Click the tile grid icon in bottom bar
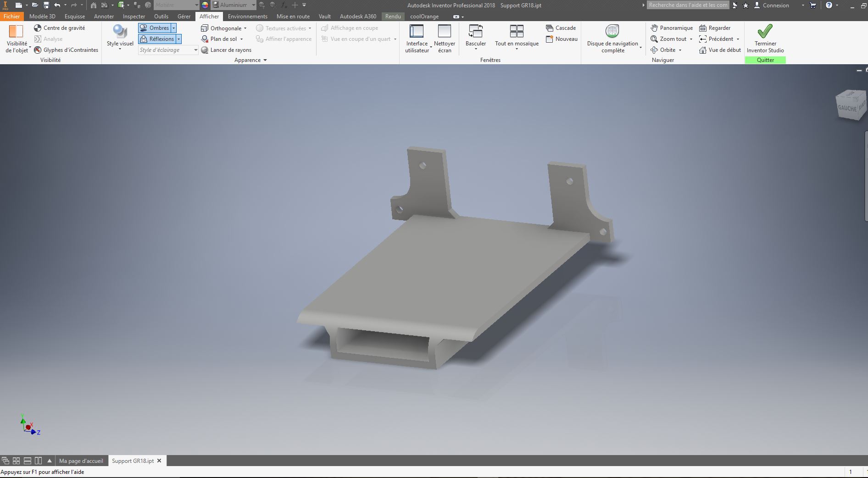 point(17,461)
